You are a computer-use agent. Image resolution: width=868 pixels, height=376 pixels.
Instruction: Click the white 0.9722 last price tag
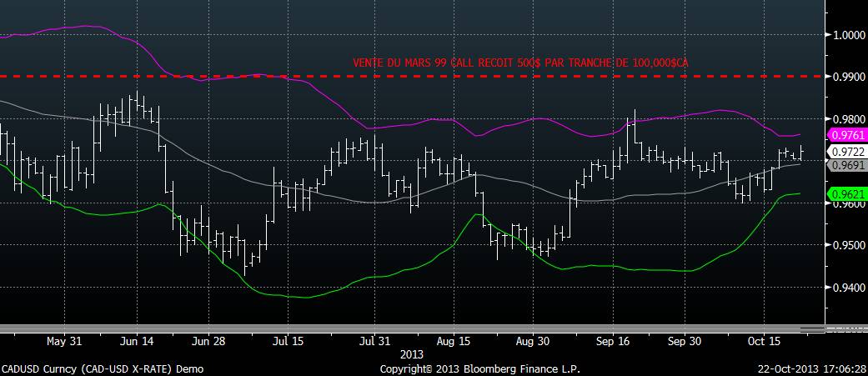pyautogui.click(x=844, y=152)
